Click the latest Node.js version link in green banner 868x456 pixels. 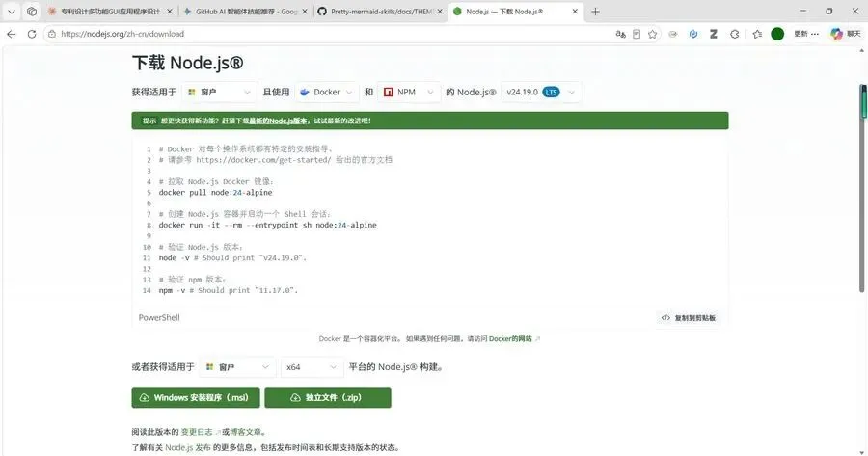(278, 121)
